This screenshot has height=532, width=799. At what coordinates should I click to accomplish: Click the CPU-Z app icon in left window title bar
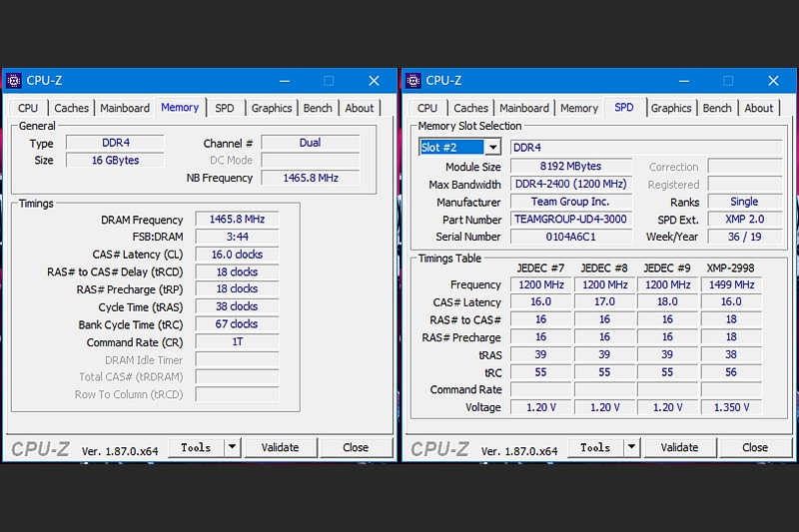point(14,81)
